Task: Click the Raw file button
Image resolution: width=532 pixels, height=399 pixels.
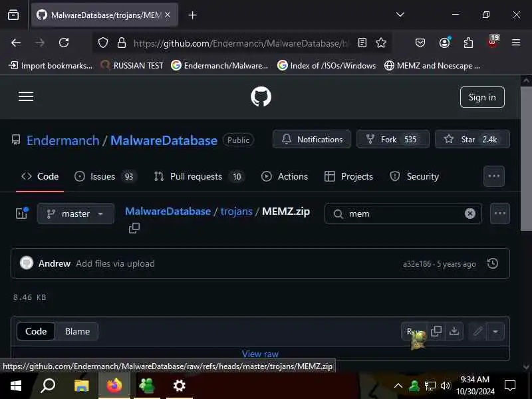Action: pos(414,331)
